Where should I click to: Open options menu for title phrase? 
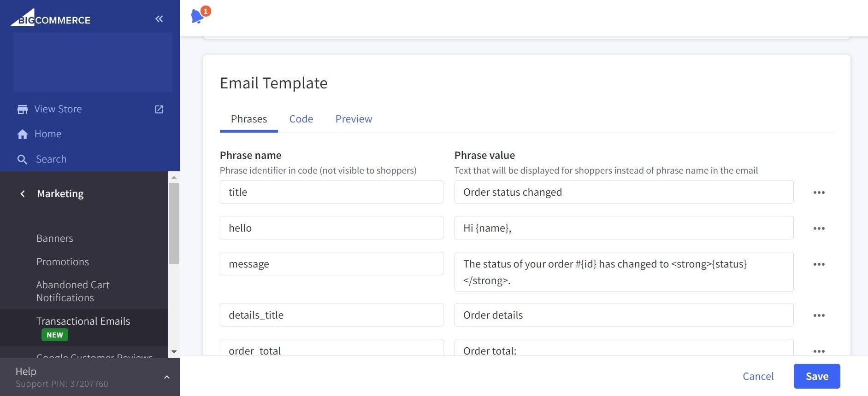pos(819,192)
